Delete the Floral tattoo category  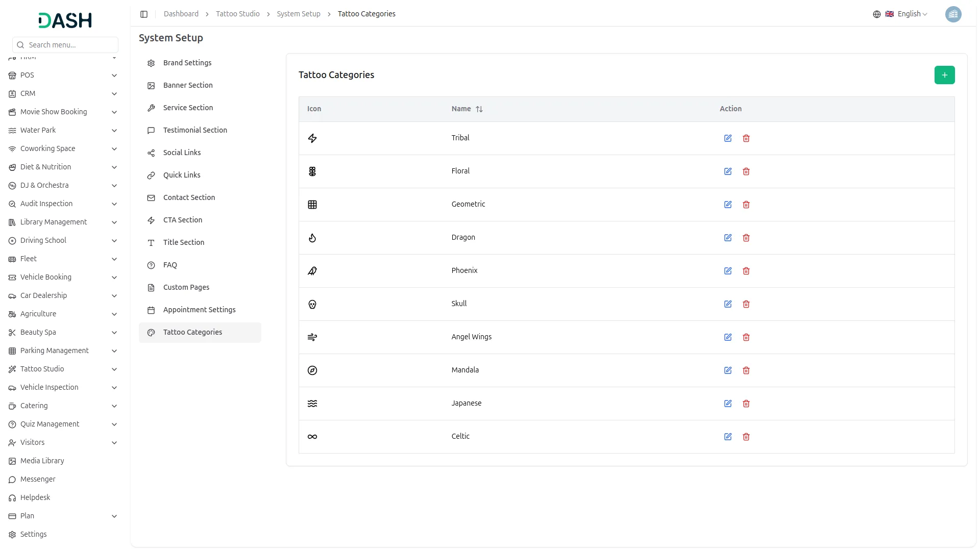click(x=746, y=171)
